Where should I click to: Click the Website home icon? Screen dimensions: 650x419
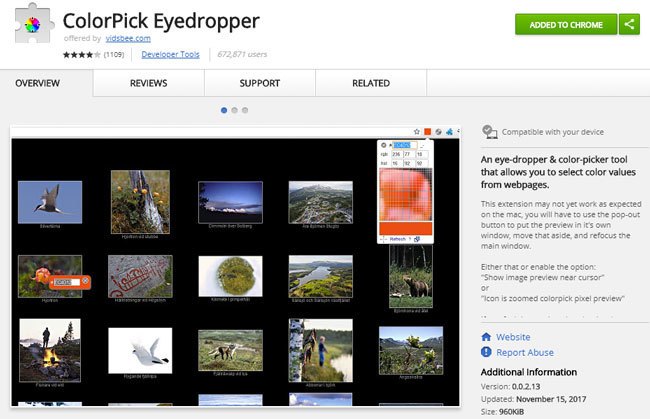point(486,337)
